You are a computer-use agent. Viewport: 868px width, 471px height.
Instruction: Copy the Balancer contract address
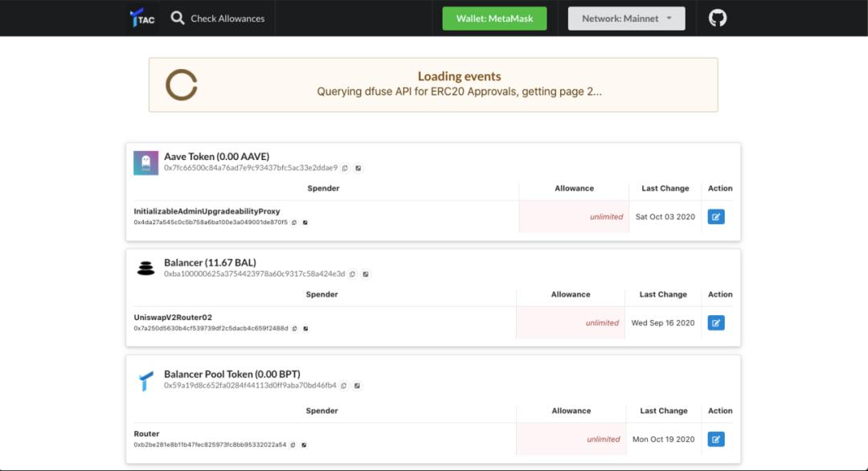click(x=353, y=274)
